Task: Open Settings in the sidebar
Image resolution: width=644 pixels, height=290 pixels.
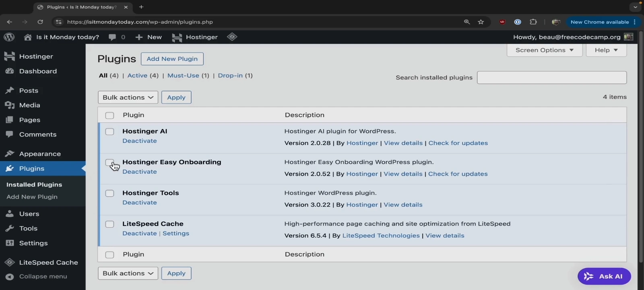Action: pos(43,243)
